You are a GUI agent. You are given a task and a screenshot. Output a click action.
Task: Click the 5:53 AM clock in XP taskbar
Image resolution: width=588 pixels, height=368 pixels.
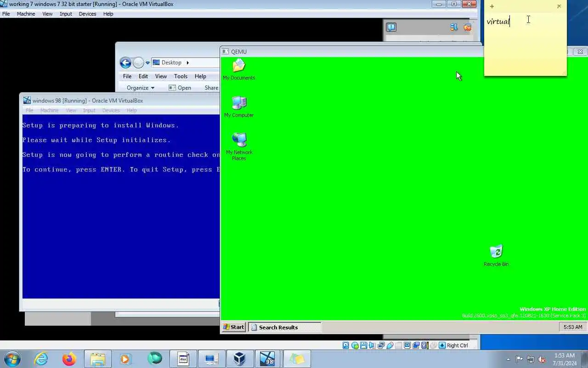(573, 327)
